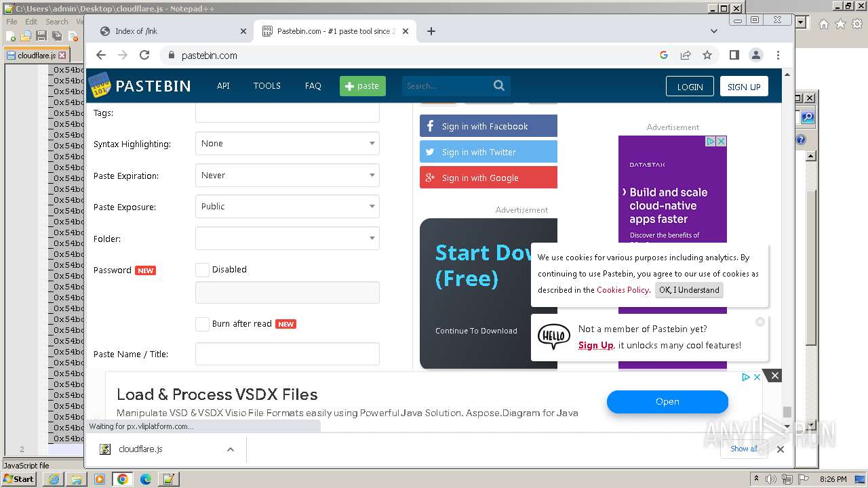Click green paste button
The width and height of the screenshot is (868, 488).
click(x=363, y=86)
